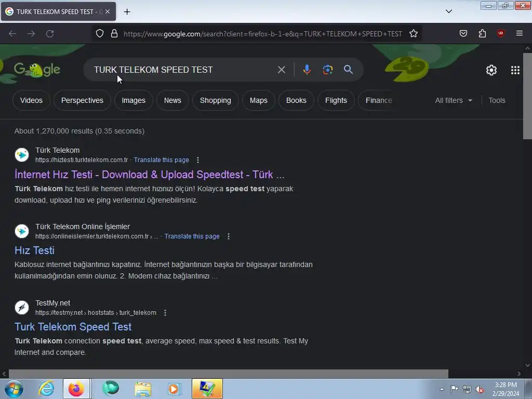
Task: Switch to News results
Action: coord(172,100)
